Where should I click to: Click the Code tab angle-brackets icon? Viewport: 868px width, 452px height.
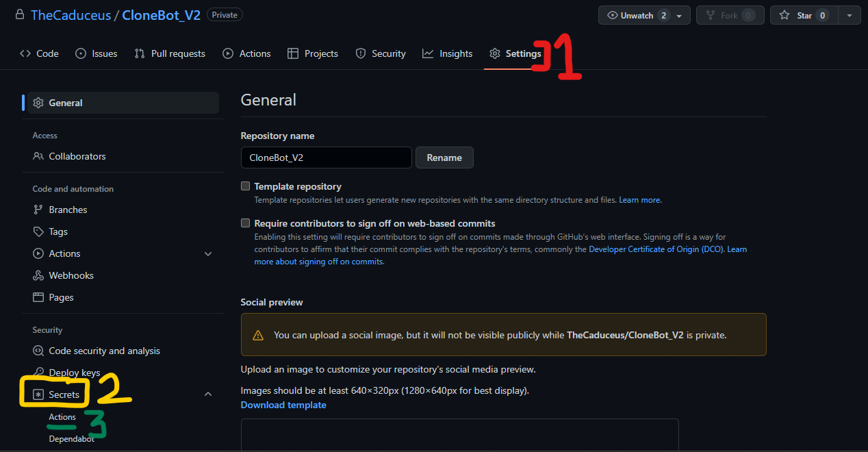point(25,53)
